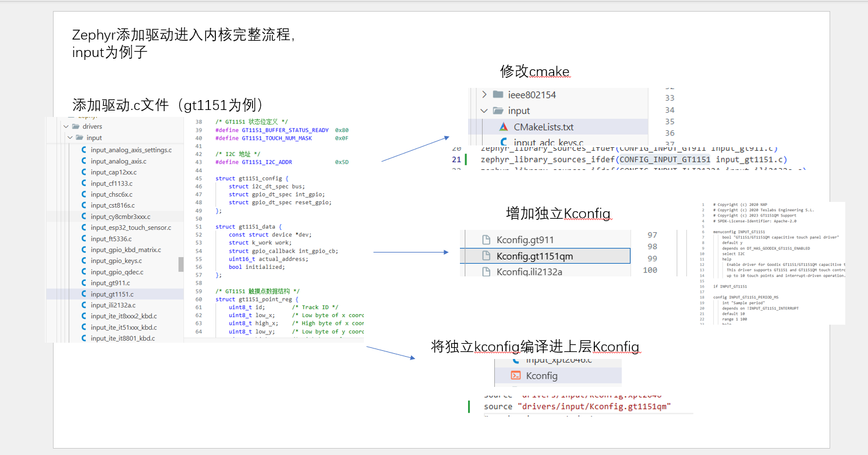Click the file tree scrollbar thumb
The height and width of the screenshot is (455, 868).
pos(180,264)
